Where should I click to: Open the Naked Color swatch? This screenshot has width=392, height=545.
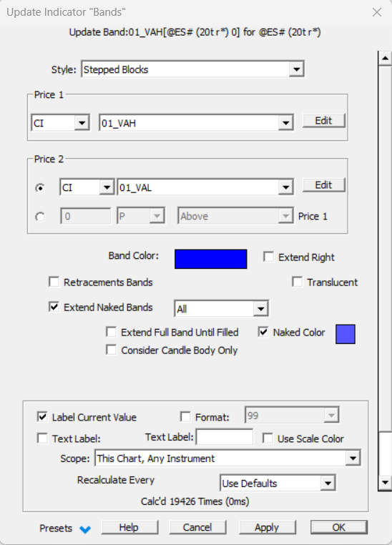[x=346, y=334]
